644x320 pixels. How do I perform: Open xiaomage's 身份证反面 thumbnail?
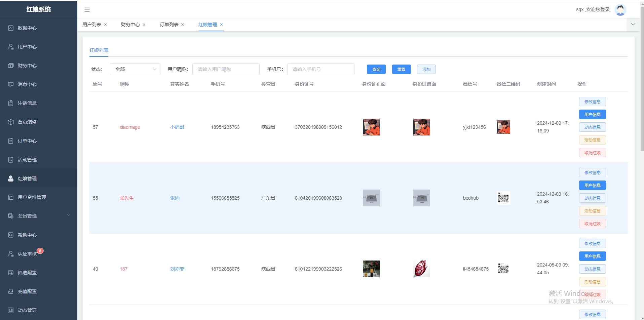coord(422,127)
